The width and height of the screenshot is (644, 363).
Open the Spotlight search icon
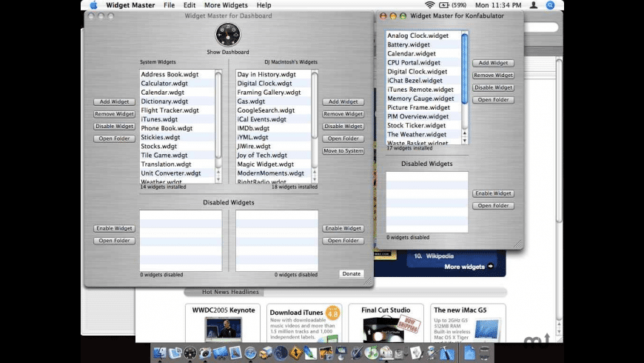(550, 5)
